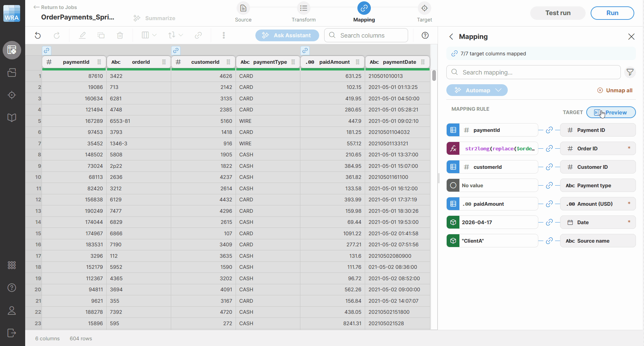Viewport: 644px width, 346px height.
Task: Click the filter icon next to Search mapping
Action: pyautogui.click(x=630, y=72)
